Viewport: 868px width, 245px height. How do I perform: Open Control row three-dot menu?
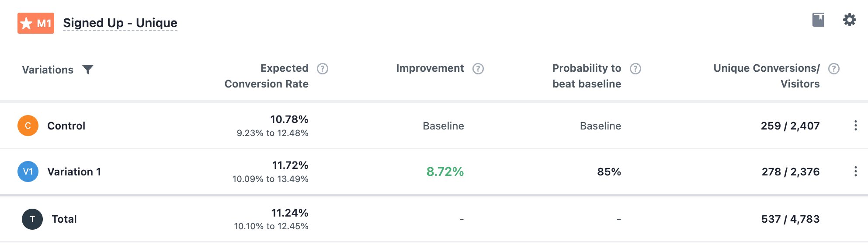coord(855,126)
